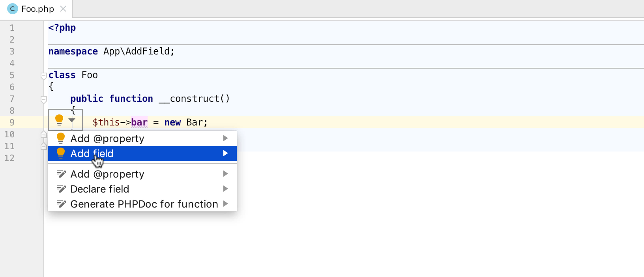Click the yellow intention lightbulb on line 9

coord(59,120)
